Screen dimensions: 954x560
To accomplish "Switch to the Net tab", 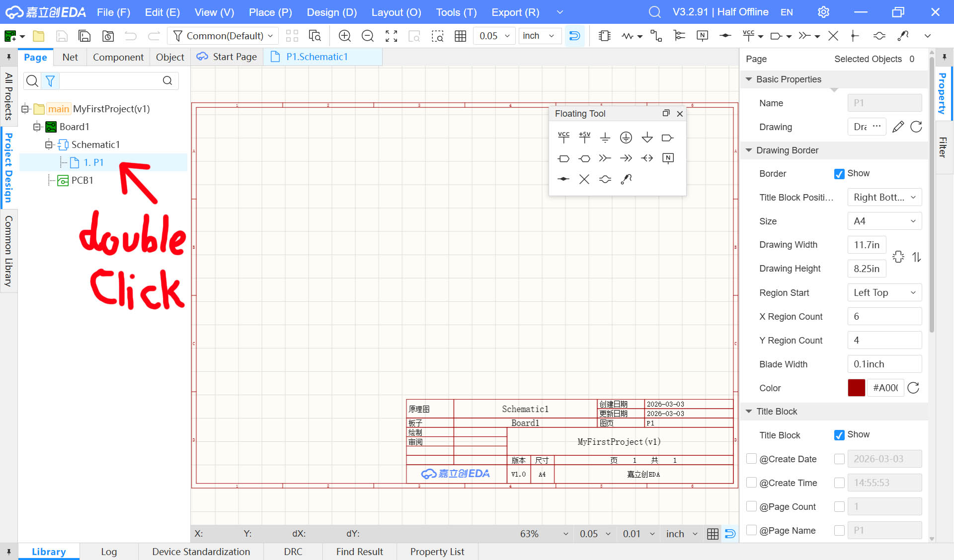I will [x=70, y=57].
